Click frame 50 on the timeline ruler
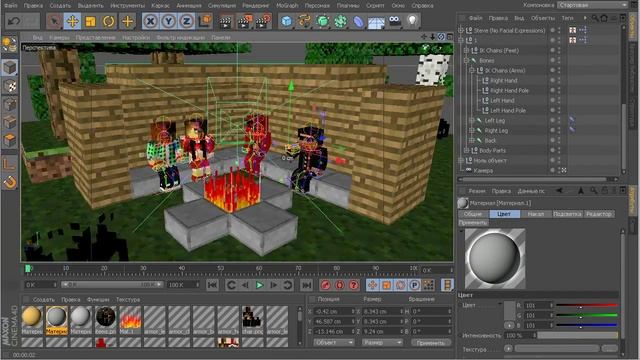The image size is (640, 360). 220,269
